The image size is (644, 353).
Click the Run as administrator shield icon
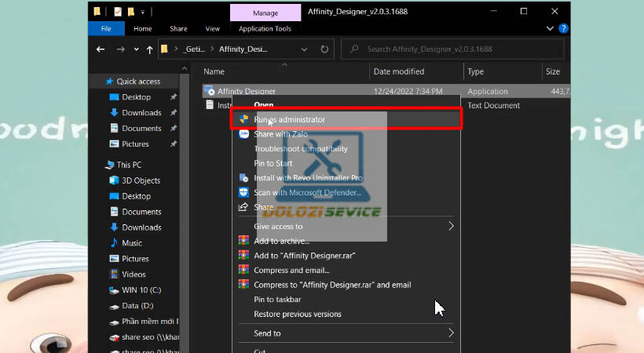click(x=243, y=119)
